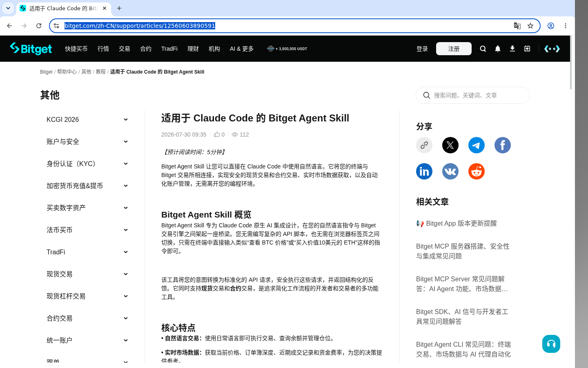Expand 法币买币 section
The width and height of the screenshot is (588, 368).
[x=87, y=230]
